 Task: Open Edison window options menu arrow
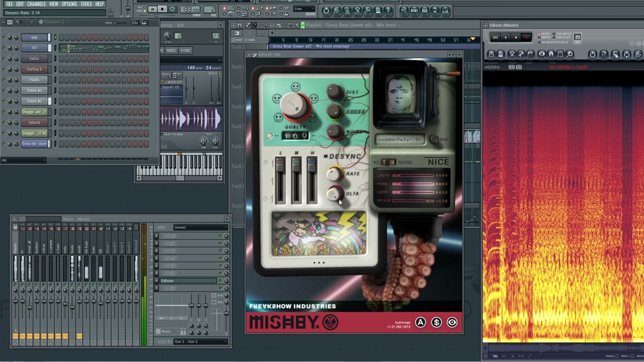tap(486, 25)
